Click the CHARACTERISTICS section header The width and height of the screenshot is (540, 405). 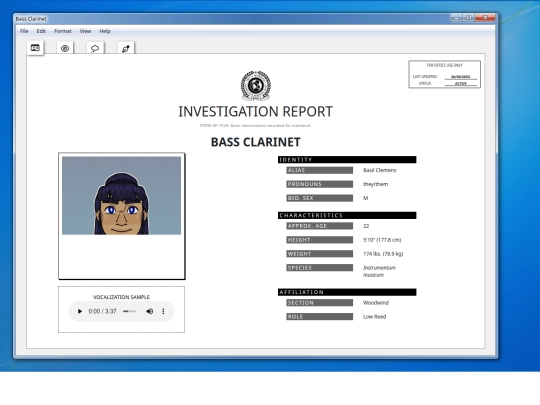pos(347,215)
